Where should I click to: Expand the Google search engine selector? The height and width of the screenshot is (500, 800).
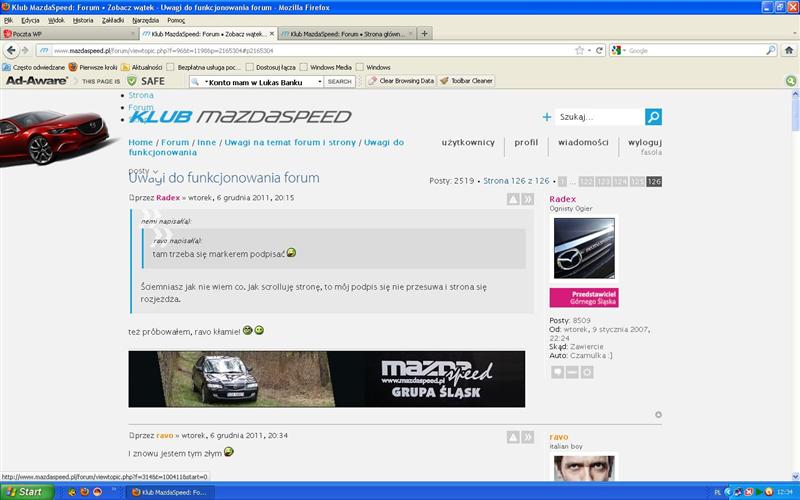coord(621,50)
